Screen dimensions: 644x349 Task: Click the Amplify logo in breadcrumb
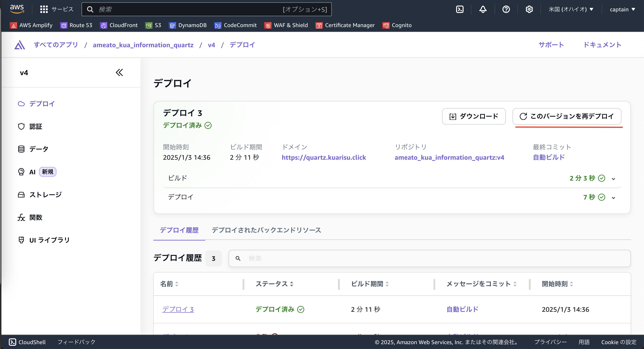(x=20, y=45)
